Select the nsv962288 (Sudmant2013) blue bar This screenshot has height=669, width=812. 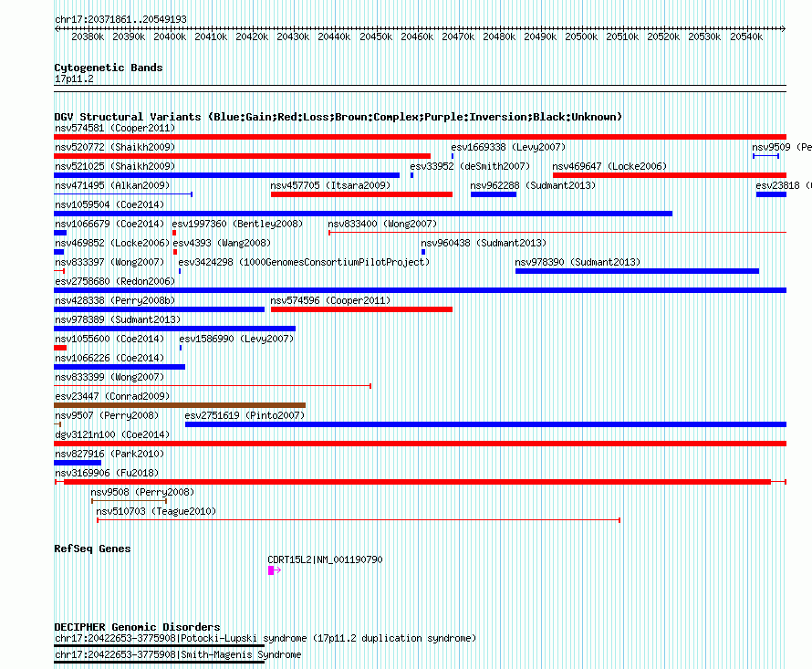[494, 194]
